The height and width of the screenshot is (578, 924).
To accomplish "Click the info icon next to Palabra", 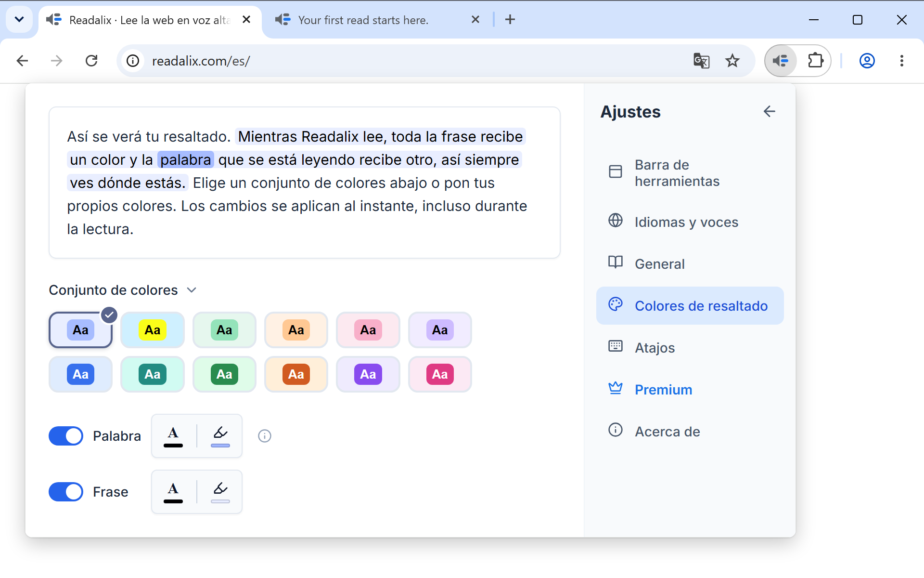I will click(x=265, y=436).
